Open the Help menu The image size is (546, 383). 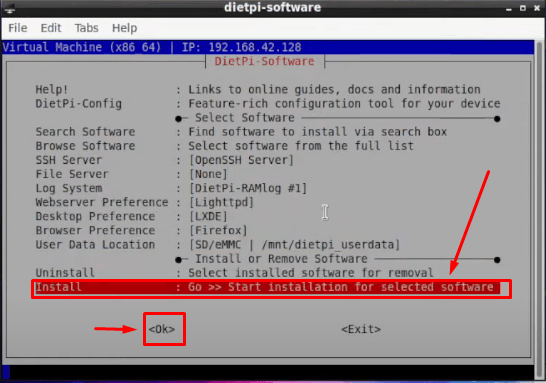[x=124, y=28]
